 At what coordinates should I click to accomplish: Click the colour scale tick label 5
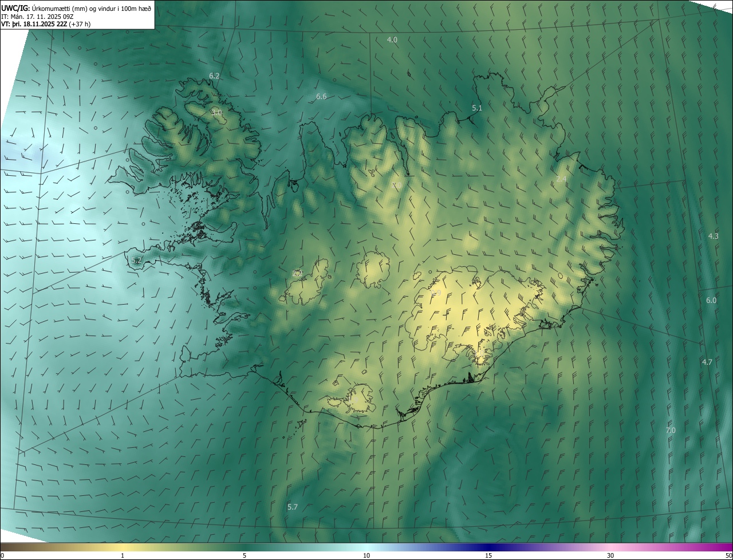click(x=245, y=555)
